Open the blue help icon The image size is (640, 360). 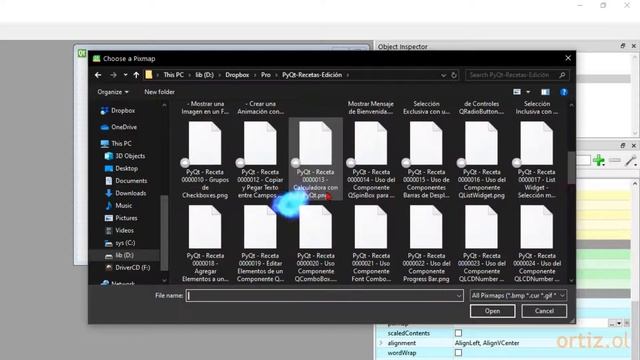[564, 92]
